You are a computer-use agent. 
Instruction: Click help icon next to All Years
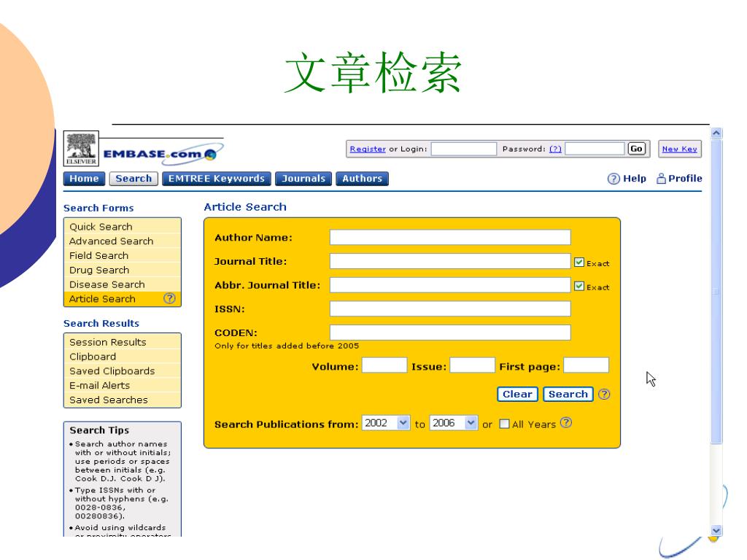(x=566, y=423)
